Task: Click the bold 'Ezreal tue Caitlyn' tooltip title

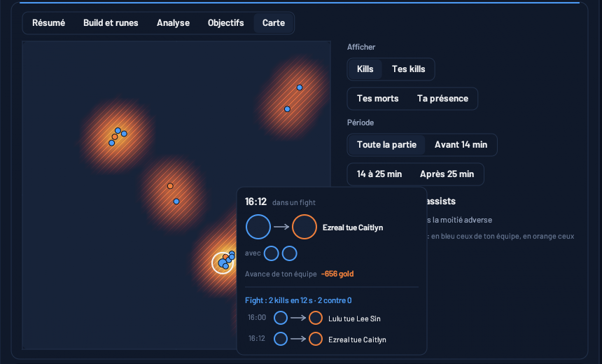Action: [353, 227]
